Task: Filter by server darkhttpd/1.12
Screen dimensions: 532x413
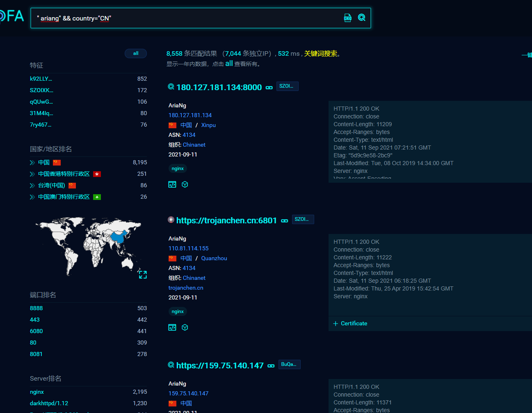Action: [x=49, y=403]
